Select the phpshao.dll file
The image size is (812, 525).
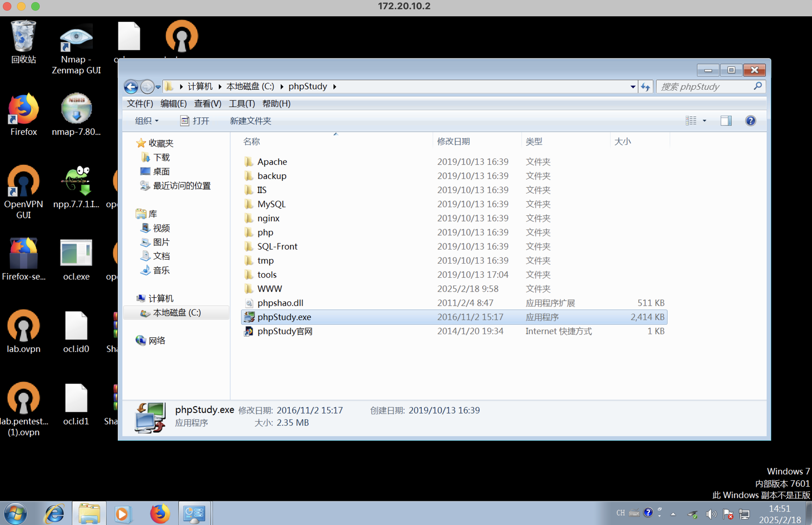pyautogui.click(x=280, y=303)
